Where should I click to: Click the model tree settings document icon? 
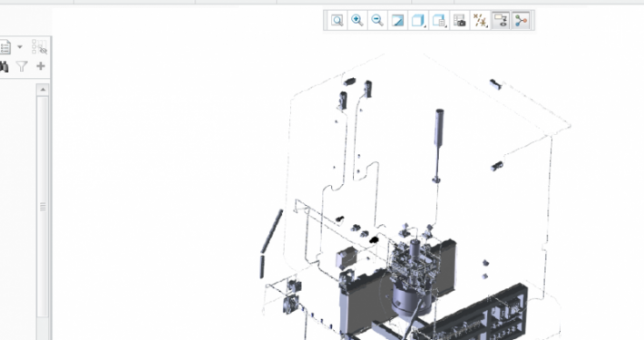[5, 47]
